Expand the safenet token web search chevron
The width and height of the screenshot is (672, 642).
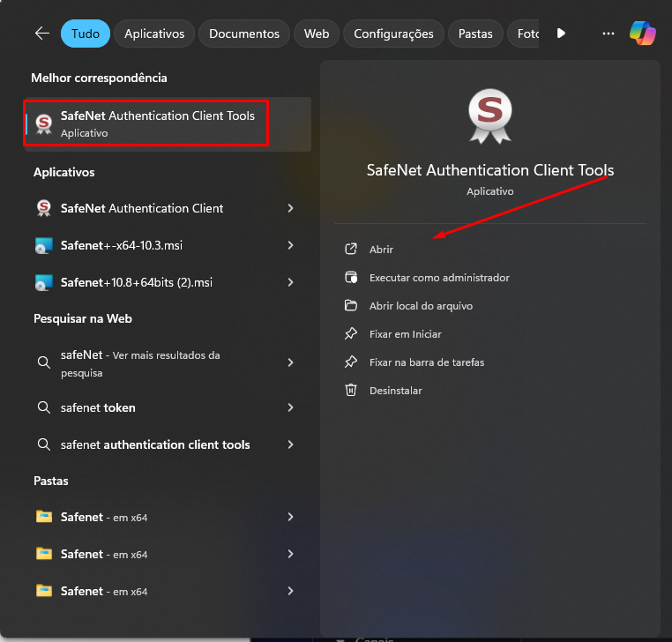[290, 407]
